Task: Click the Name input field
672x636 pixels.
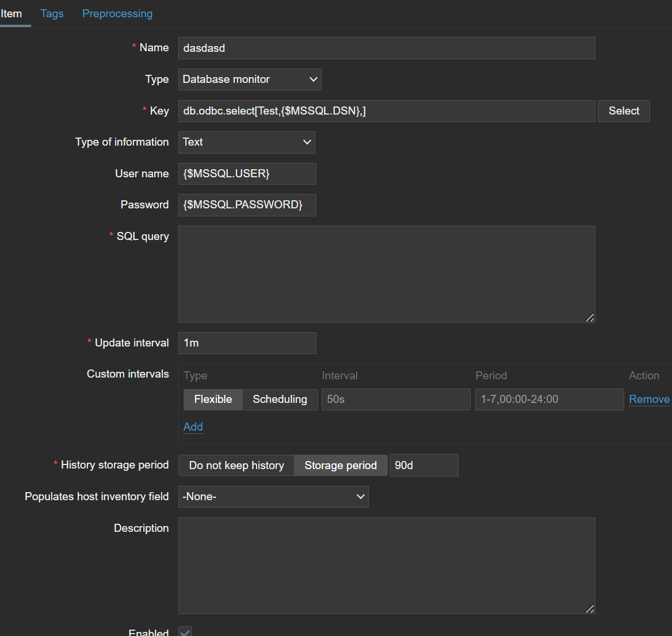Action: tap(386, 48)
